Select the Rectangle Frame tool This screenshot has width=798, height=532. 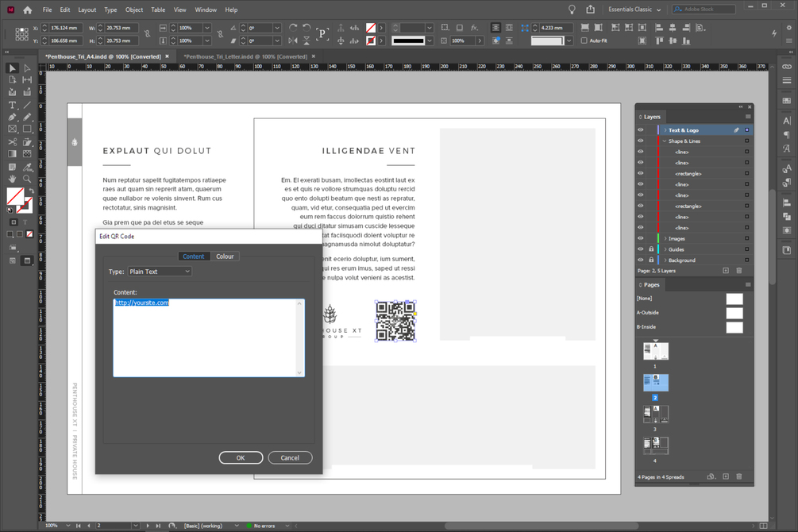[x=12, y=129]
